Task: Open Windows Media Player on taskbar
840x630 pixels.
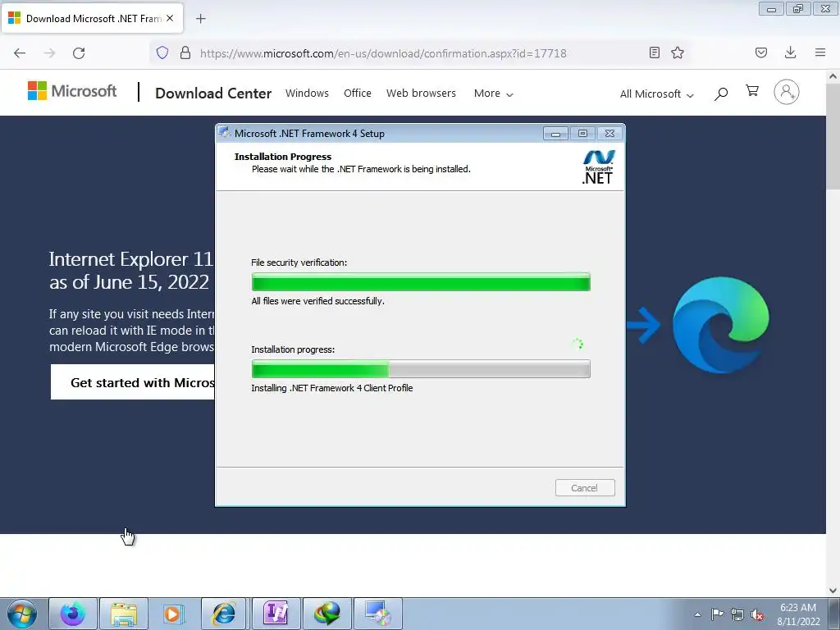Action: coord(174,614)
